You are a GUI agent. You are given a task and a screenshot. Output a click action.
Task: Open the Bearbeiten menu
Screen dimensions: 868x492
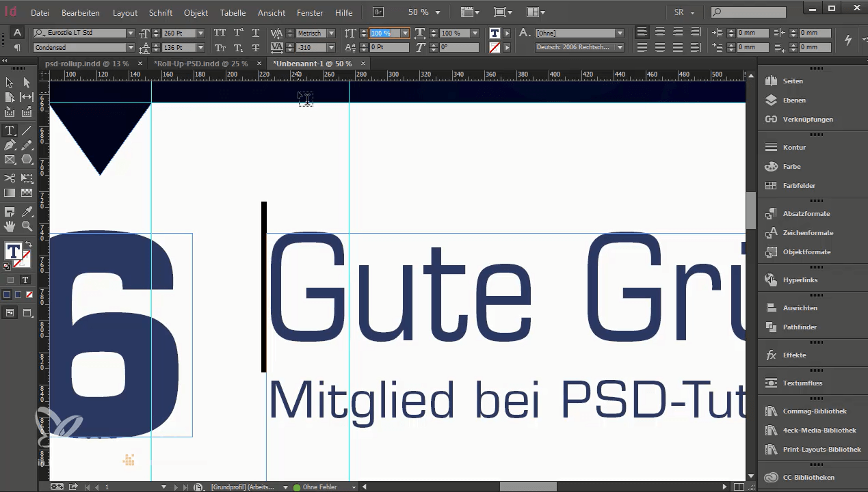[81, 13]
